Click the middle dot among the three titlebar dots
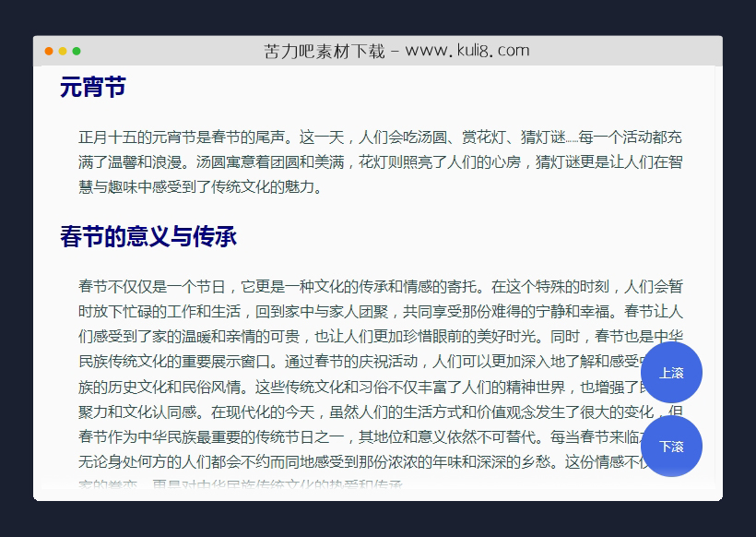The image size is (756, 537). 63,51
